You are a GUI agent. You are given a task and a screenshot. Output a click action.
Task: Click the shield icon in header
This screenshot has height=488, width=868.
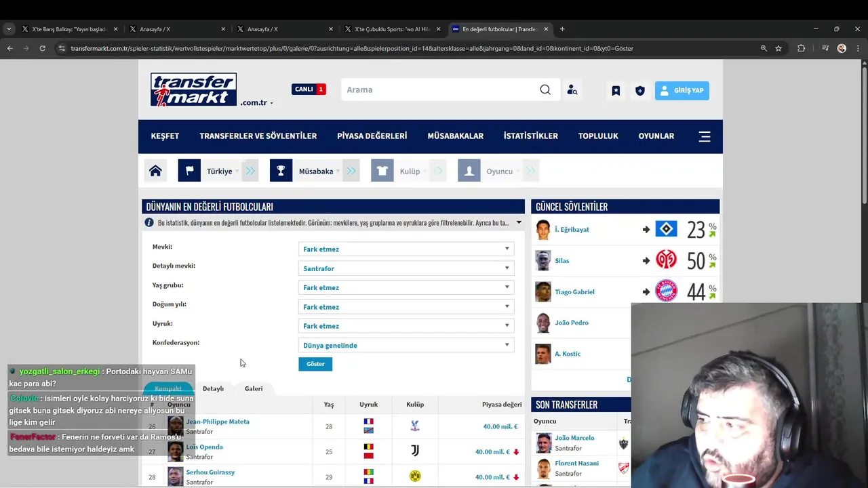point(639,90)
